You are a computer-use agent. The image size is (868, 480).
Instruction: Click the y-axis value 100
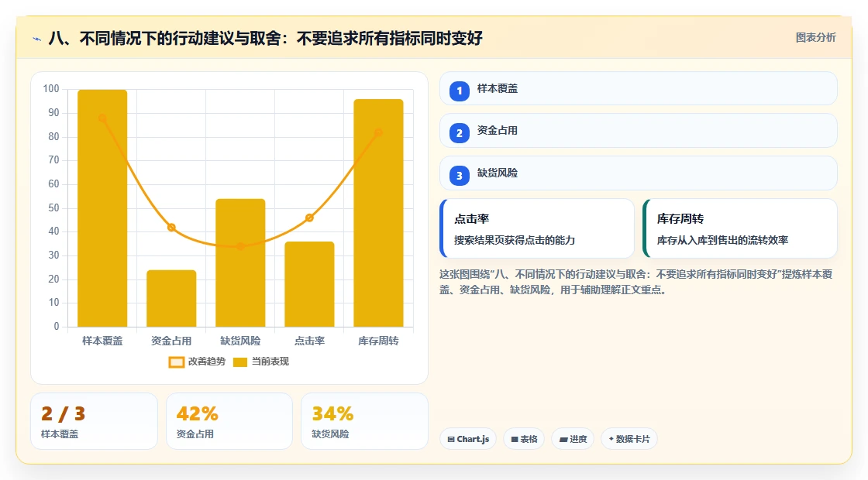(x=51, y=89)
